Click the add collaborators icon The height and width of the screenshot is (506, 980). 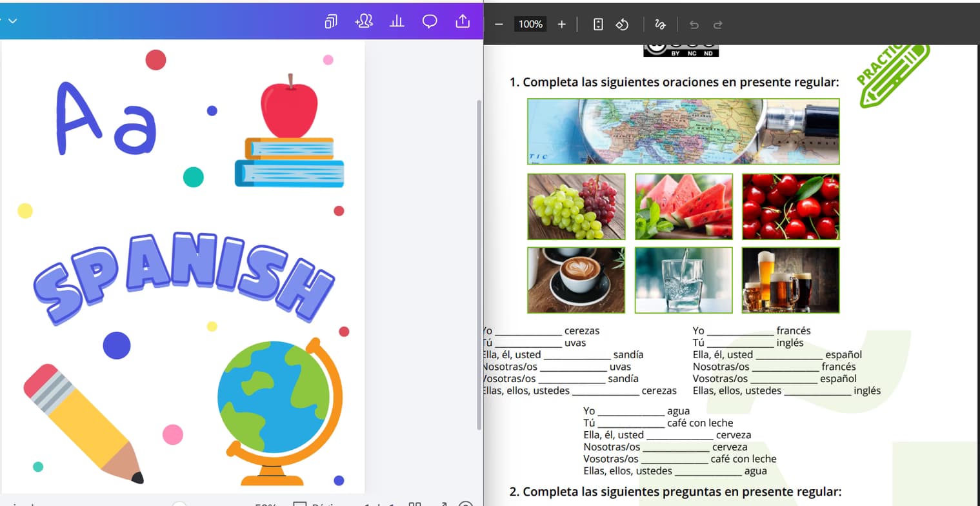(364, 21)
